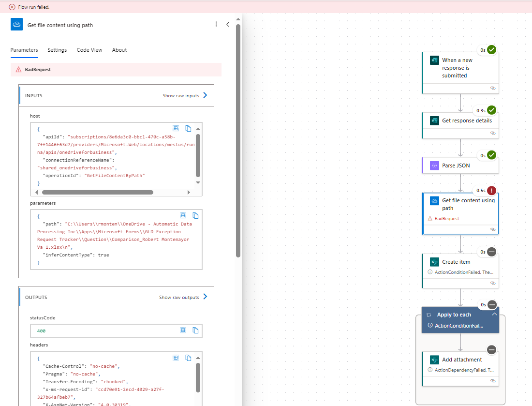This screenshot has height=406, width=532.
Task: Open the more commands ellipsis menu
Action: tap(216, 24)
